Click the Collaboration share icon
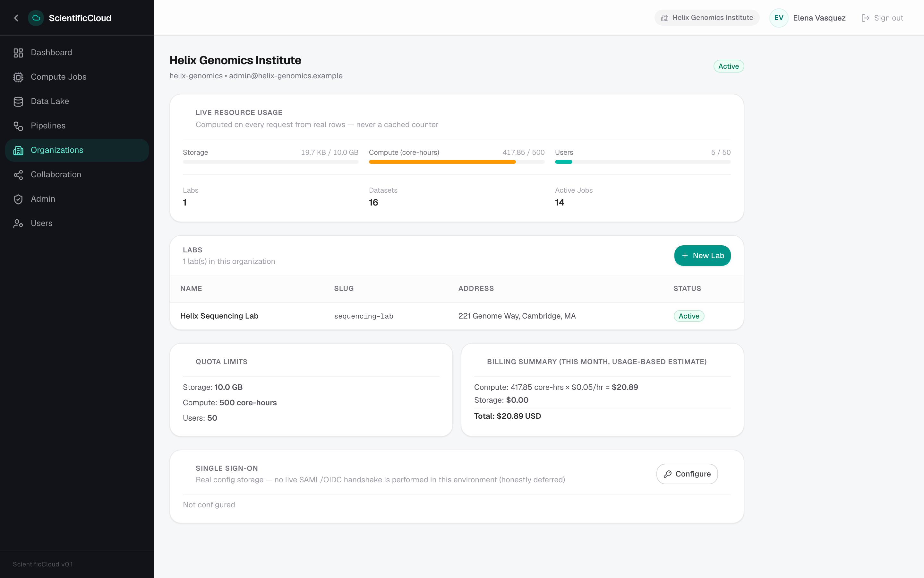 point(18,175)
